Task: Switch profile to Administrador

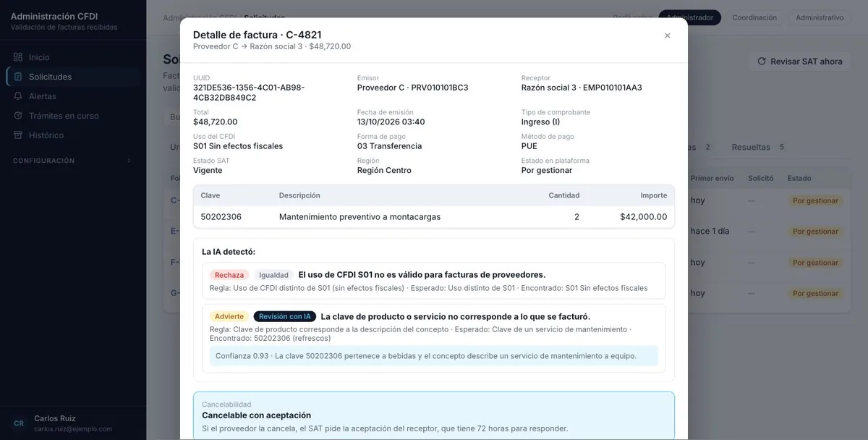Action: point(689,17)
